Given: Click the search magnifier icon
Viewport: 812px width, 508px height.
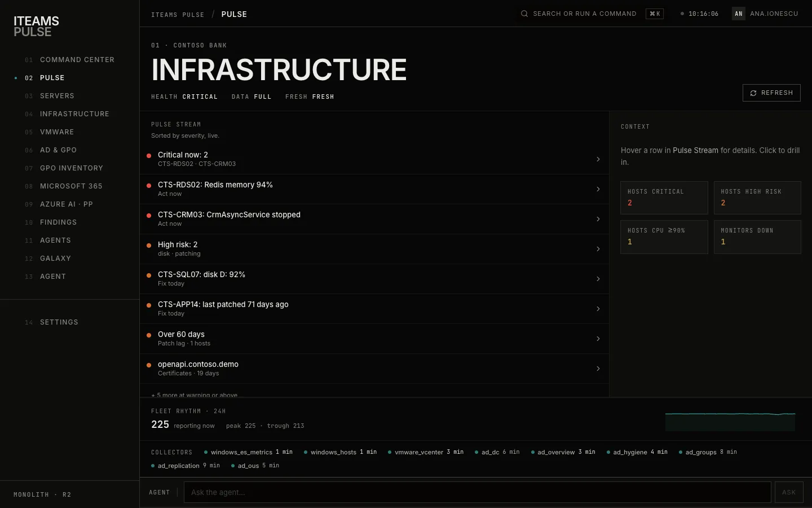Looking at the screenshot, I should [x=524, y=14].
